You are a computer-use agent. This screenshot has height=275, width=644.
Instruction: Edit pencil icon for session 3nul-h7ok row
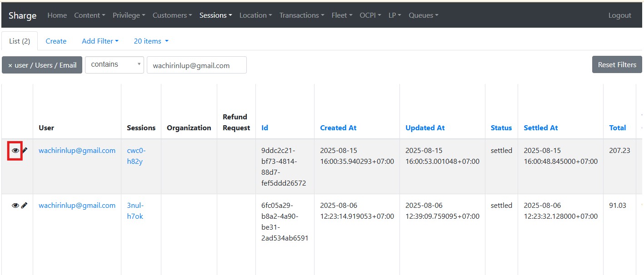pos(25,206)
